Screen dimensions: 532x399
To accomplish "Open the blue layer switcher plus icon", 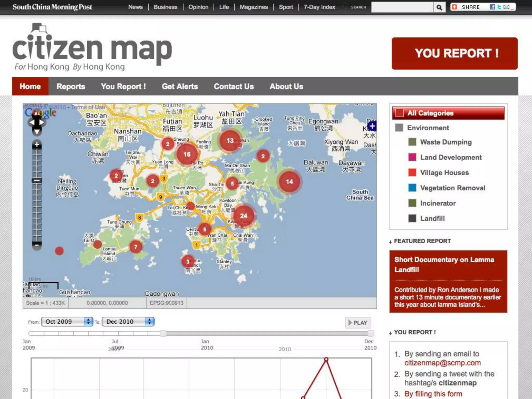I will (372, 126).
